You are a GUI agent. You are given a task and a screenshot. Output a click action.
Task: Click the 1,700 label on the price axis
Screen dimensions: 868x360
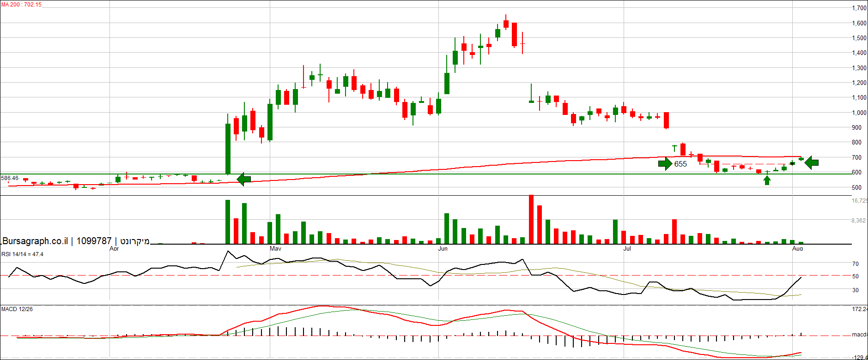click(859, 8)
